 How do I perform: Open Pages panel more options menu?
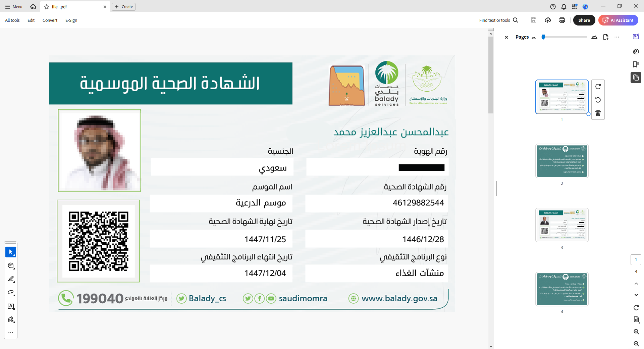click(617, 37)
